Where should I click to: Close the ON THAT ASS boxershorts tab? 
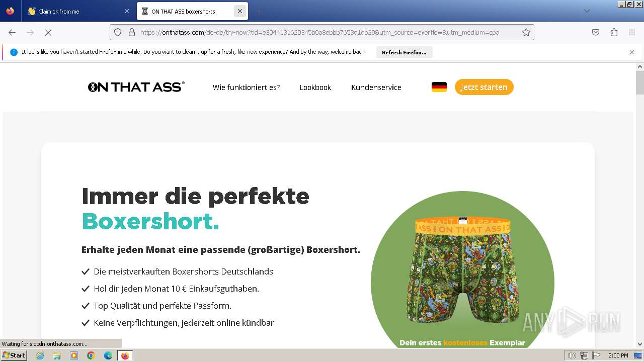(x=240, y=11)
